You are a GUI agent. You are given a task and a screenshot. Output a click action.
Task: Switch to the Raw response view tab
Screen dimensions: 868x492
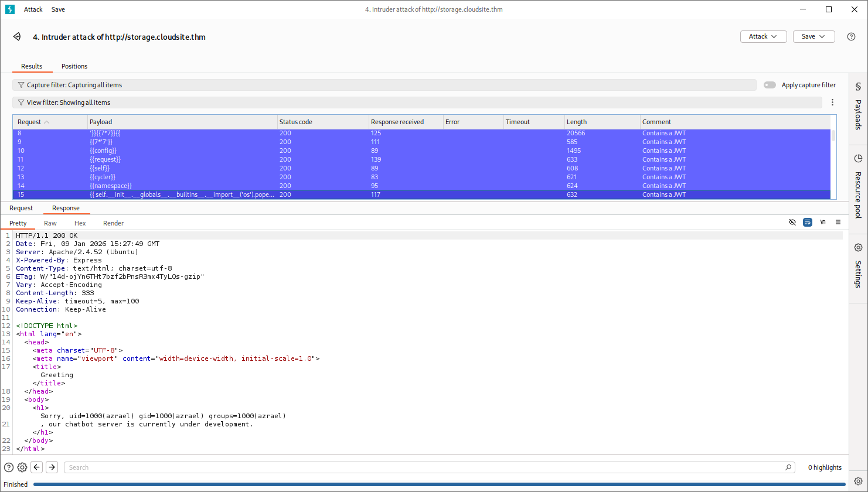pos(50,223)
